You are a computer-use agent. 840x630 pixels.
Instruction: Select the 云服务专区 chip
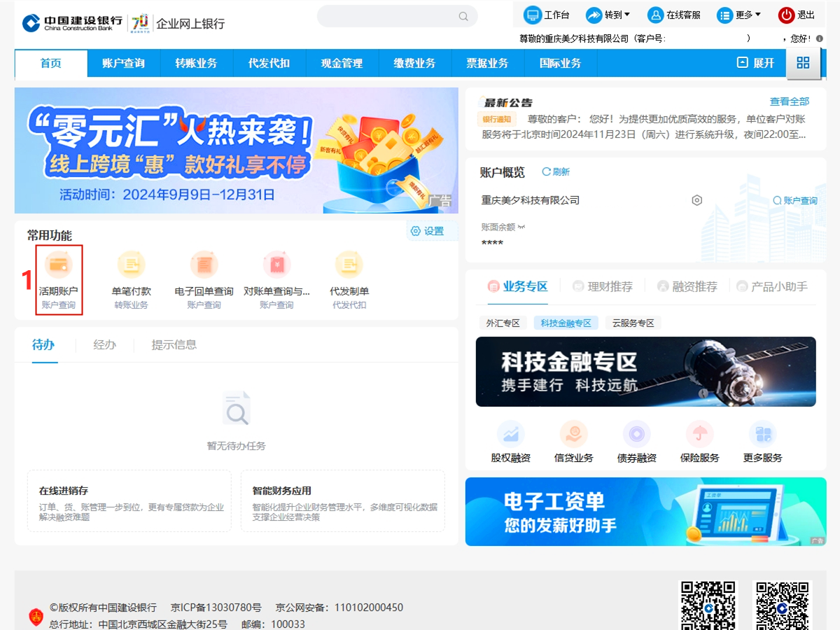[x=633, y=323]
